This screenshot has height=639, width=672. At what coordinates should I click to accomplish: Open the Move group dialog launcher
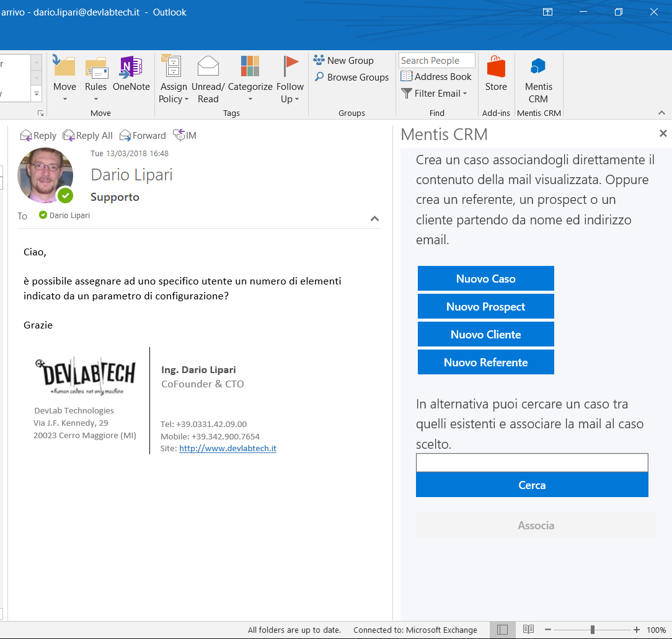(x=40, y=113)
